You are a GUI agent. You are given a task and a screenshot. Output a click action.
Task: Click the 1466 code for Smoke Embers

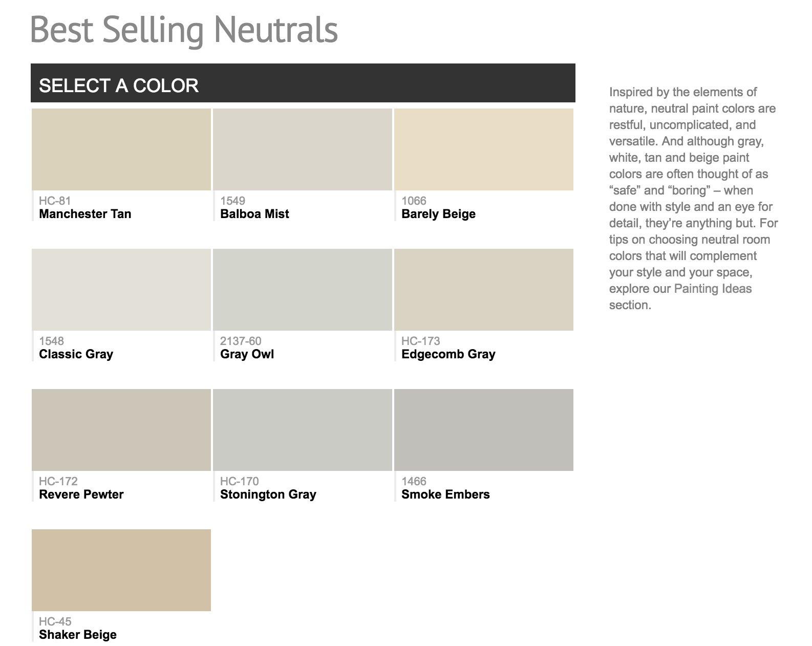point(411,481)
